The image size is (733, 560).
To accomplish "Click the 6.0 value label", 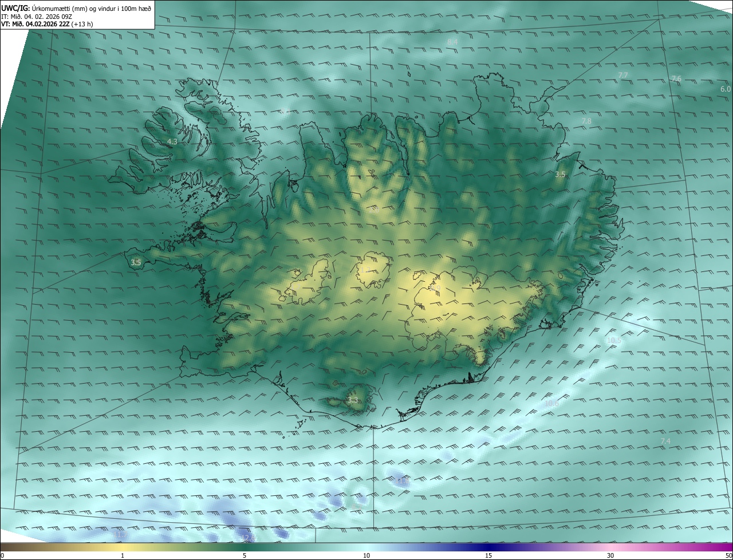I will [x=726, y=89].
